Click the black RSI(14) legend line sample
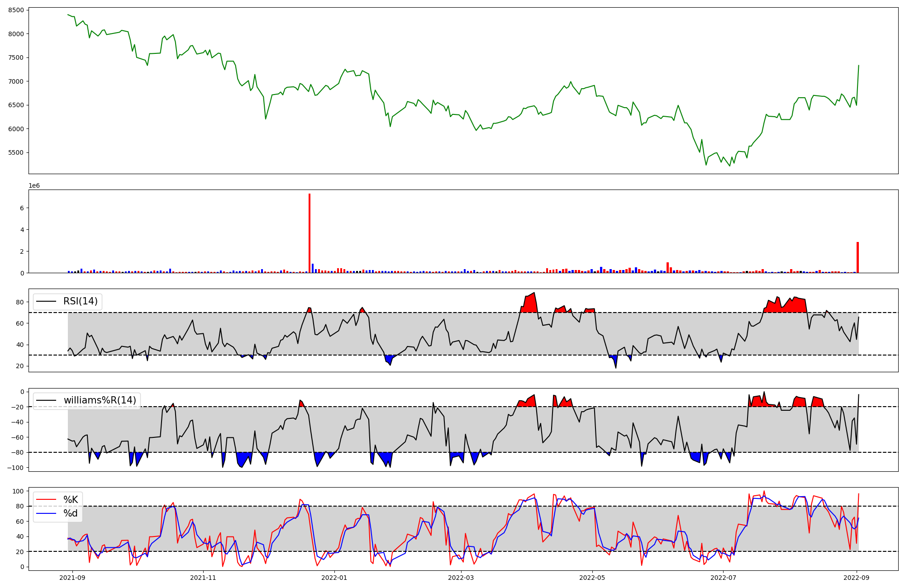The width and height of the screenshot is (905, 588). 46,301
